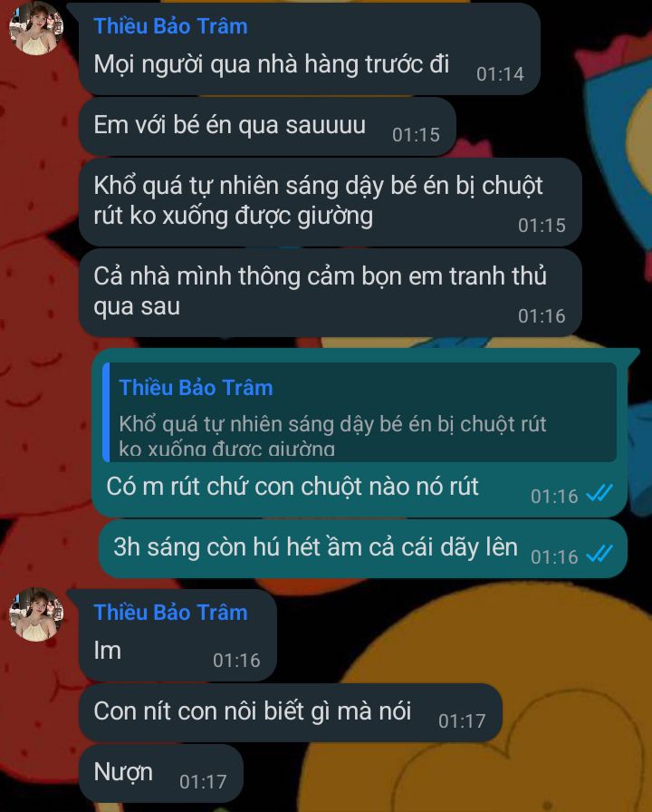The image size is (652, 812).
Task: Tap the 01:17 timestamp beside 'Nượn'
Action: click(203, 781)
